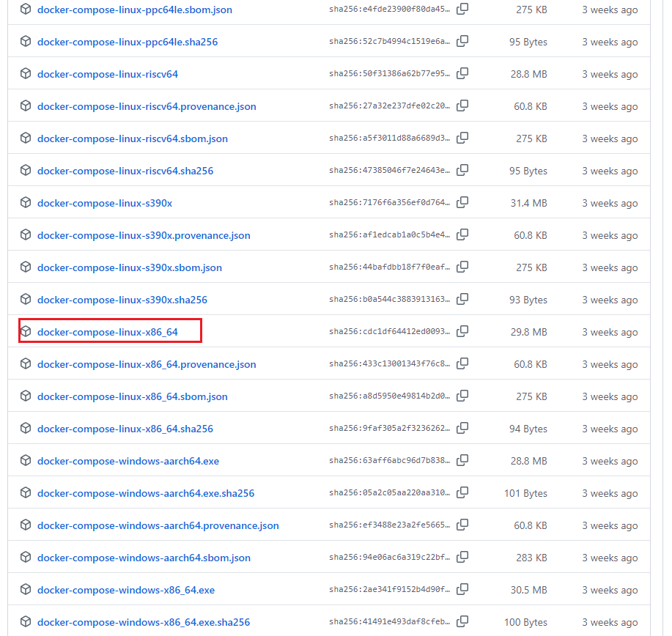Click the 101 Bytes file size
Image resolution: width=672 pixels, height=636 pixels.
(526, 493)
